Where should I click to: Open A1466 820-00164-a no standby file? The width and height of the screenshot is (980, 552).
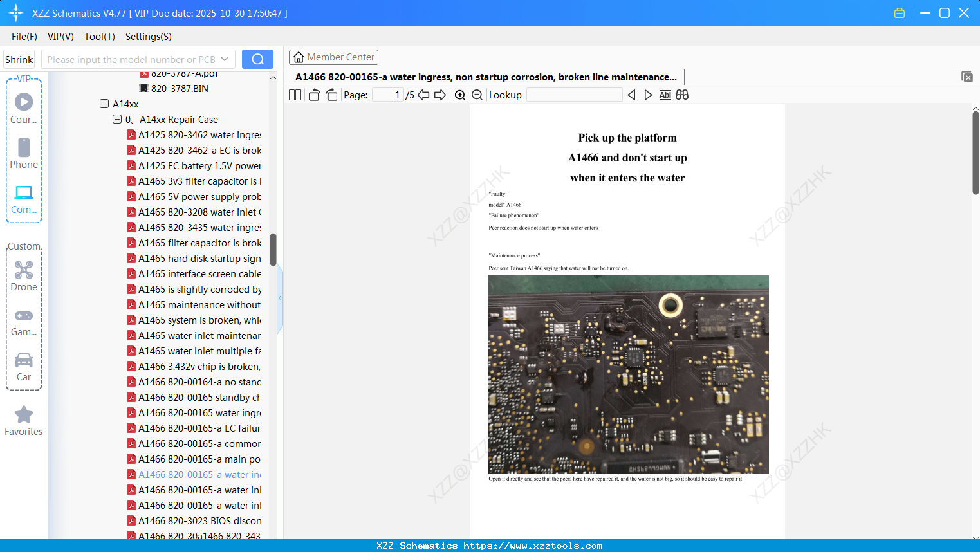tap(199, 382)
